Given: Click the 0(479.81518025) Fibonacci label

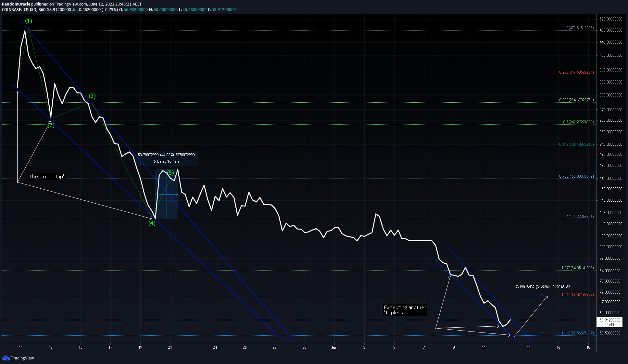Looking at the screenshot, I should point(580,28).
